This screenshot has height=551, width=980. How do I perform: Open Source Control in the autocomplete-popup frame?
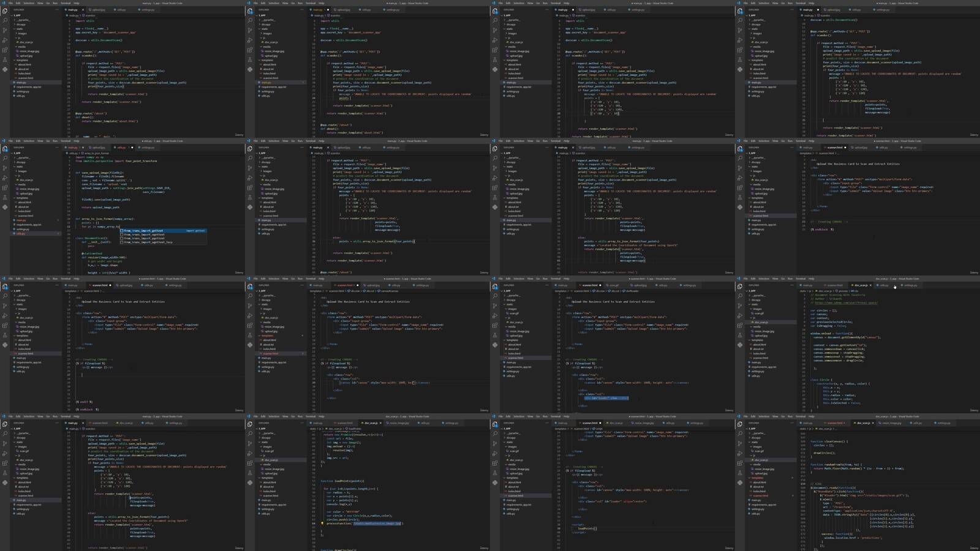(5, 168)
